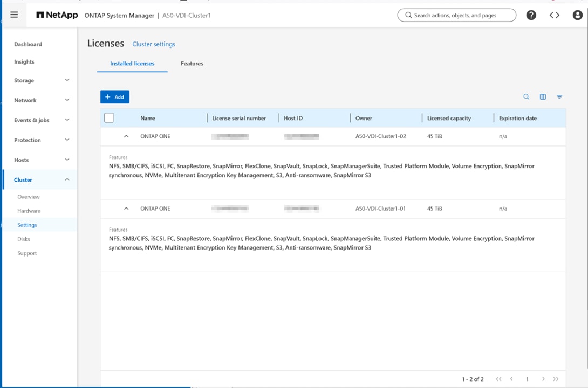Click the NetApp logo

pyautogui.click(x=57, y=15)
